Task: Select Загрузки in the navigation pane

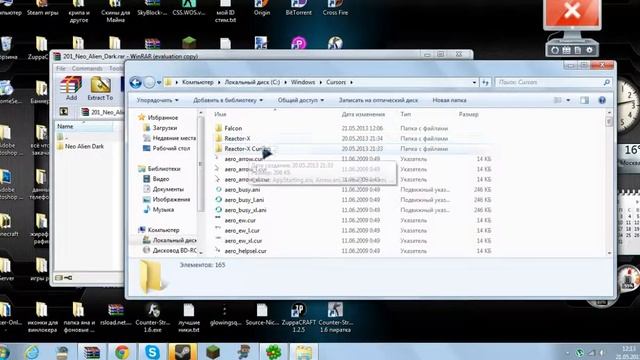Action: point(164,128)
